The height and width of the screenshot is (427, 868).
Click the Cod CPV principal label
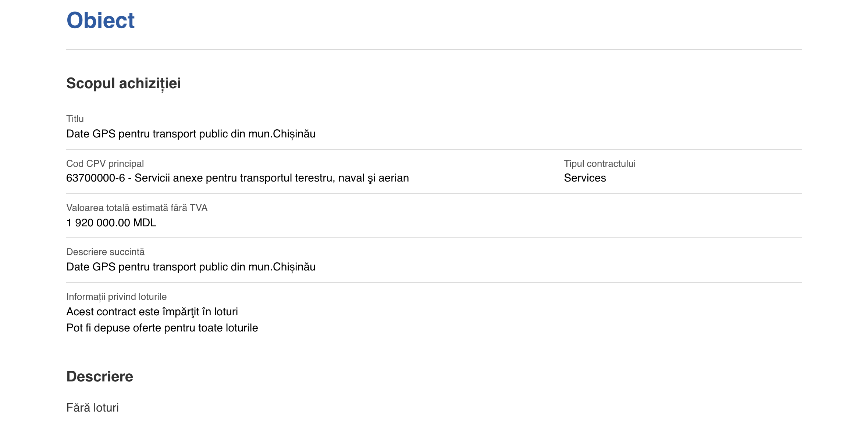[x=105, y=164]
